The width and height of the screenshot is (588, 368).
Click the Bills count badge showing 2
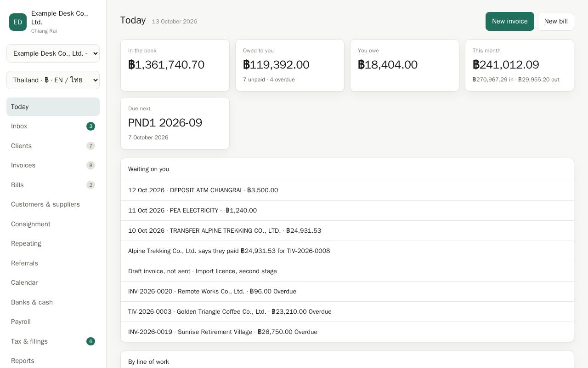(90, 185)
